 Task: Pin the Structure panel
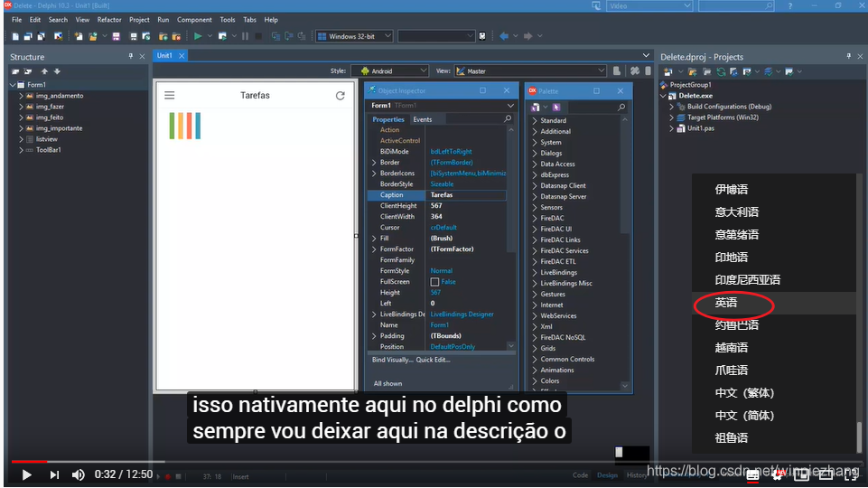tap(131, 57)
